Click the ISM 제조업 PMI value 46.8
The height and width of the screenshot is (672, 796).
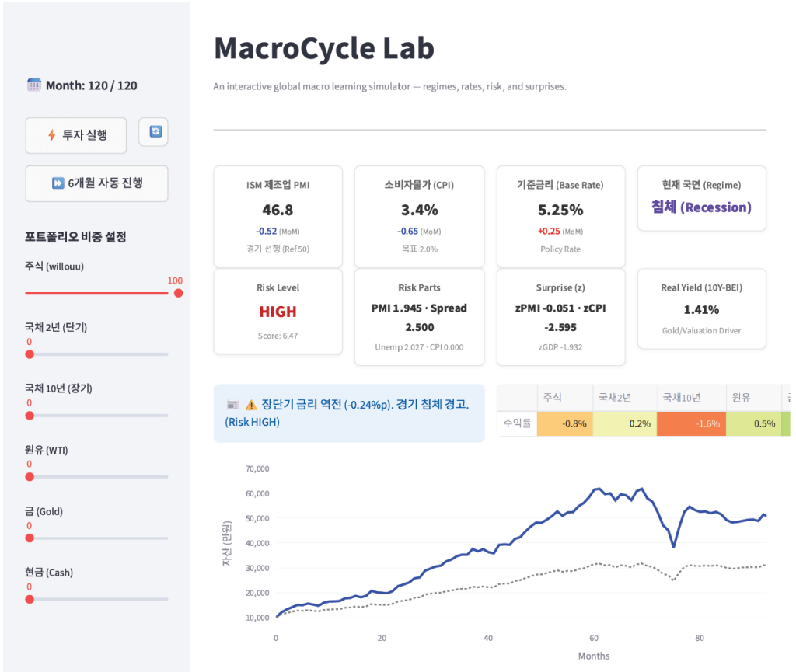click(x=278, y=210)
